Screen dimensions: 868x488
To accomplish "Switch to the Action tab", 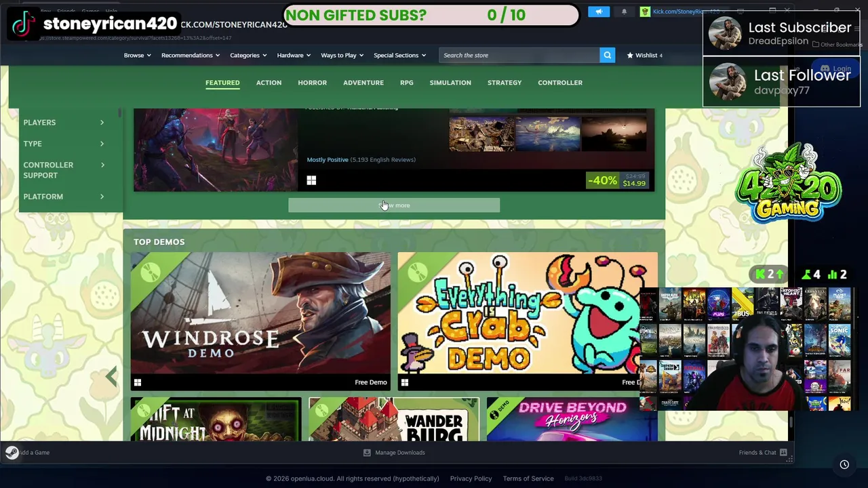I will pyautogui.click(x=269, y=83).
